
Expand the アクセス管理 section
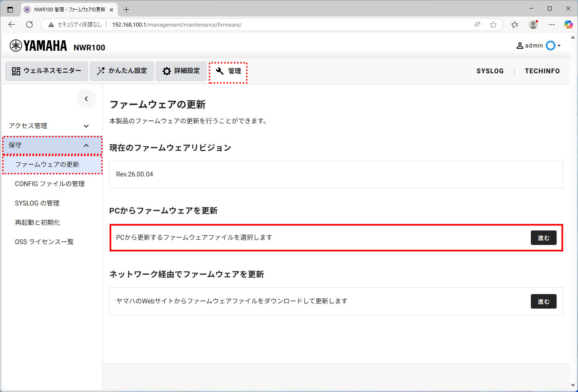(86, 126)
